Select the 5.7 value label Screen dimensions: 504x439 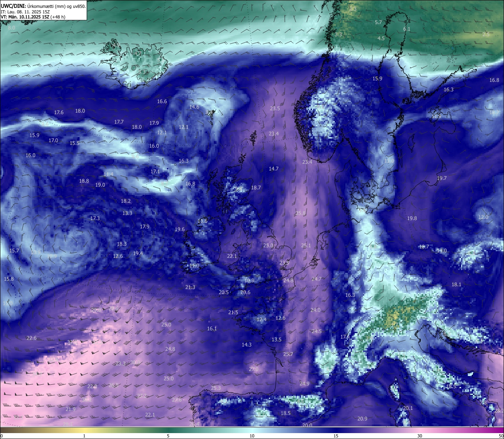378,22
